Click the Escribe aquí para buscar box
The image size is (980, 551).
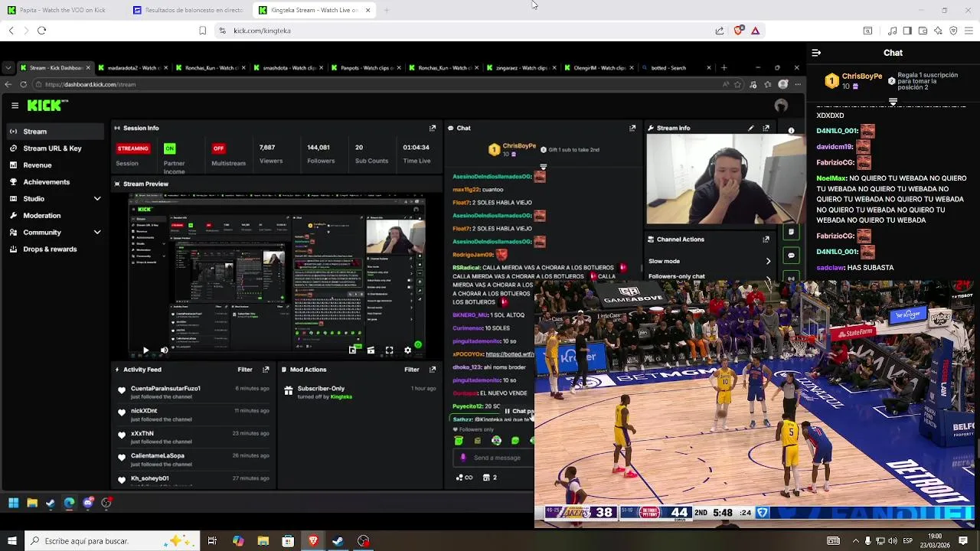pyautogui.click(x=113, y=541)
